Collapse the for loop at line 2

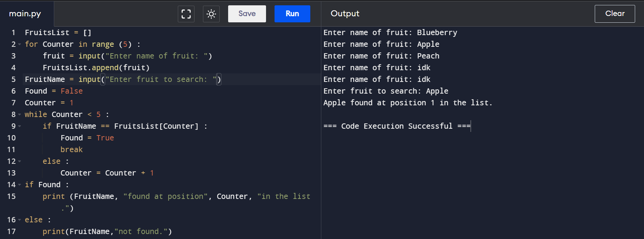(19, 44)
